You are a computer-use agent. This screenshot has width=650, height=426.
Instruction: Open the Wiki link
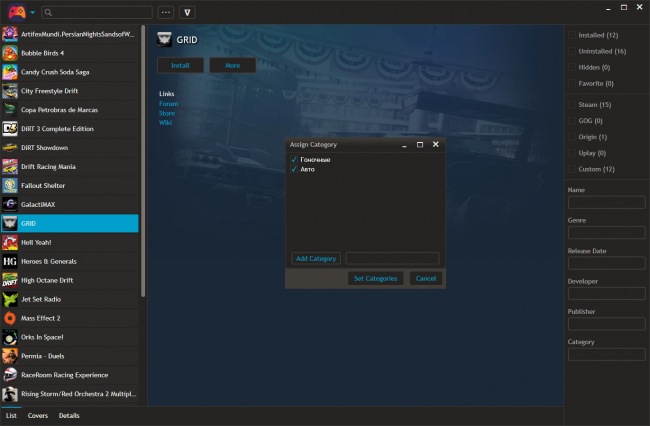165,123
